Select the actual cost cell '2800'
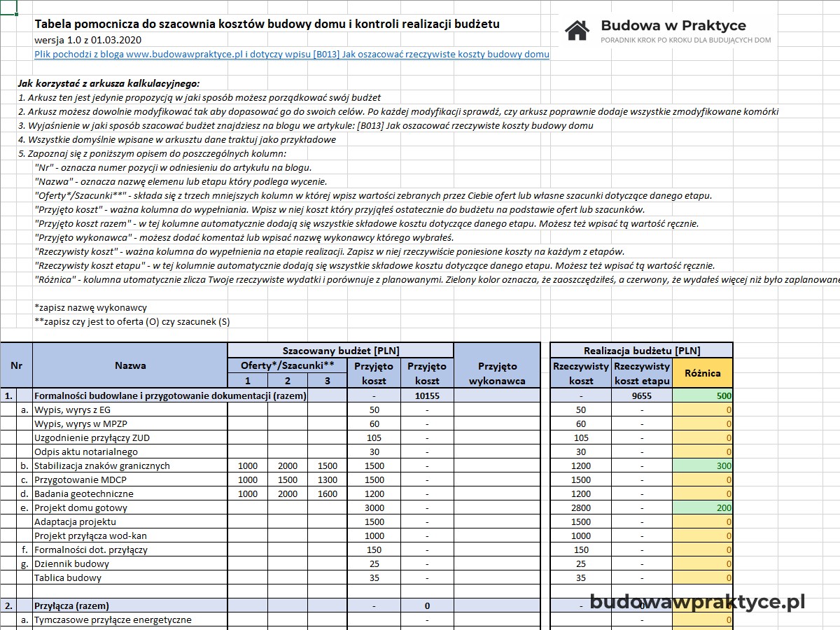This screenshot has width=840, height=630. click(x=581, y=507)
